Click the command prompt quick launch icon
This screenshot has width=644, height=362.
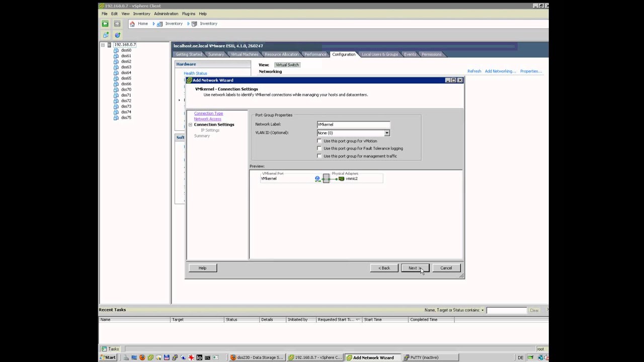click(x=207, y=357)
